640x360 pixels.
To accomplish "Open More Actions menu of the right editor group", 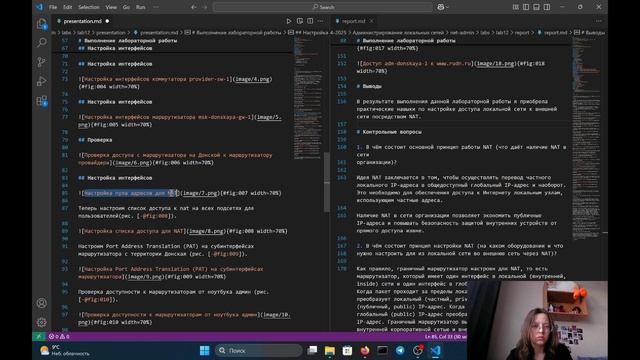I will point(598,21).
